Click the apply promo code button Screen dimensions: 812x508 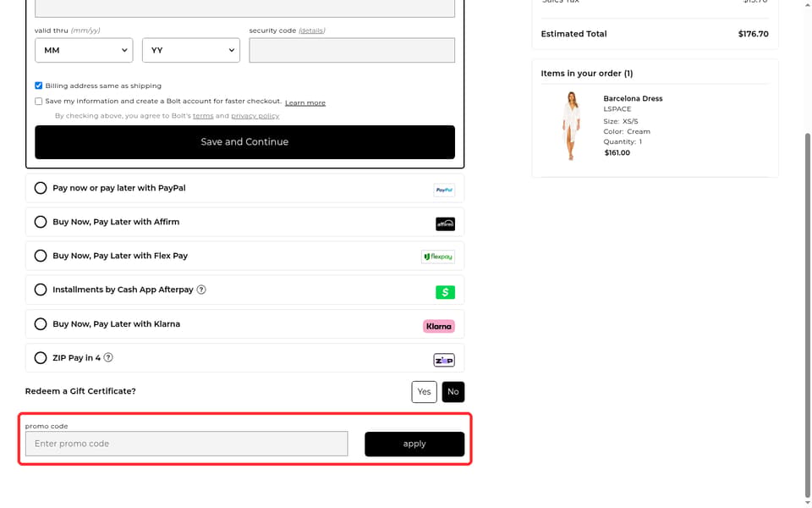click(x=414, y=444)
